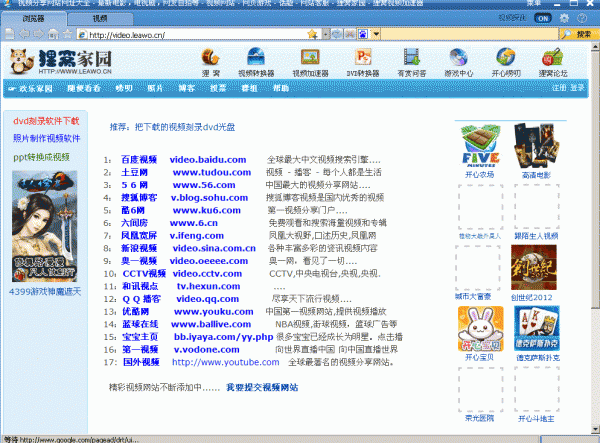
Task: Open the 狸窝论坛 basket icon
Action: pos(553,57)
